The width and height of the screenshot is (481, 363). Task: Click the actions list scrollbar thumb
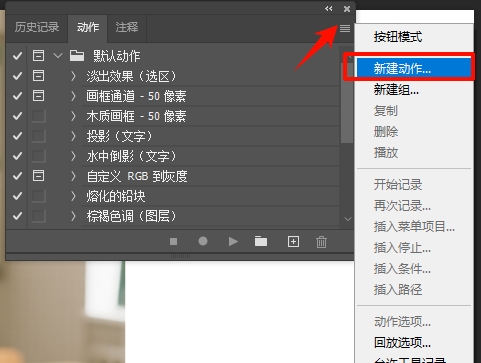click(347, 103)
